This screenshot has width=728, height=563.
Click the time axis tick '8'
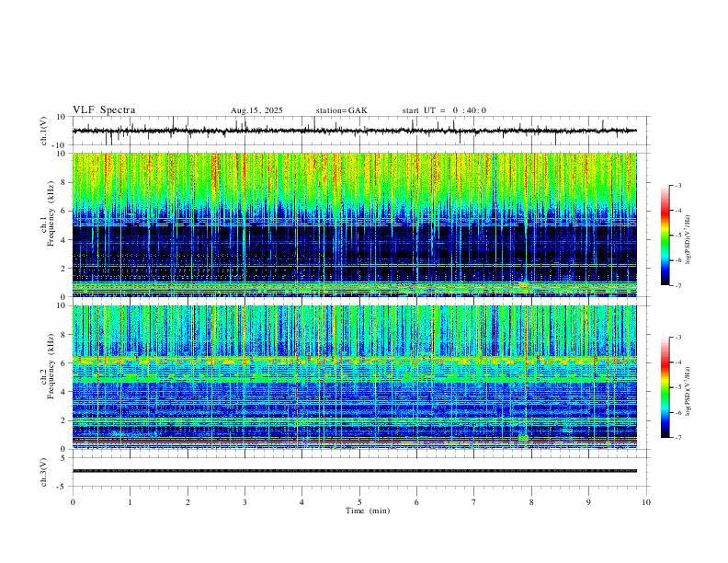[x=531, y=502]
